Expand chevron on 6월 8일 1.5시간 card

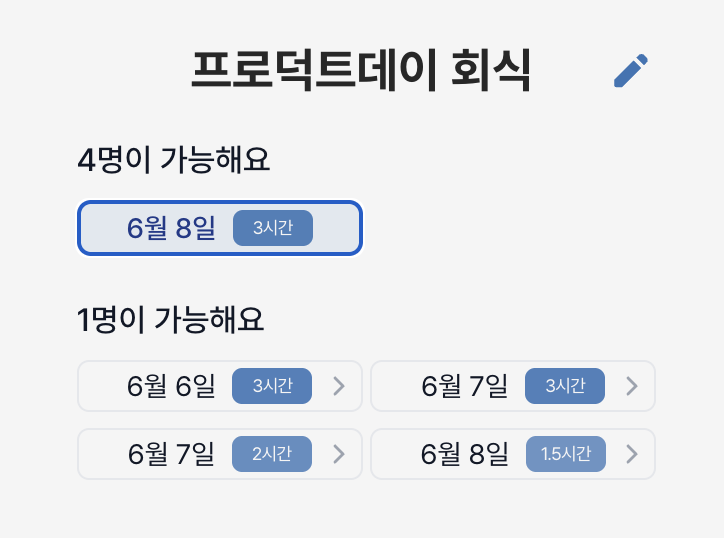click(632, 454)
